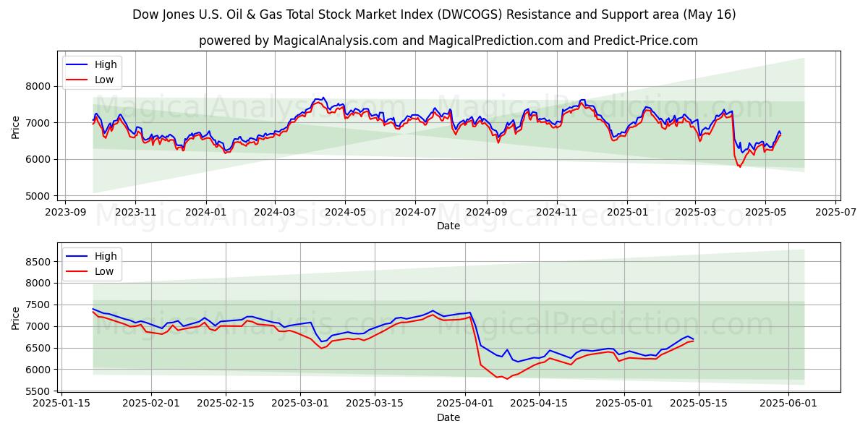Viewport: 868px width, 434px height.
Task: Click the '2025-04-15' tick label
Action: click(x=539, y=404)
